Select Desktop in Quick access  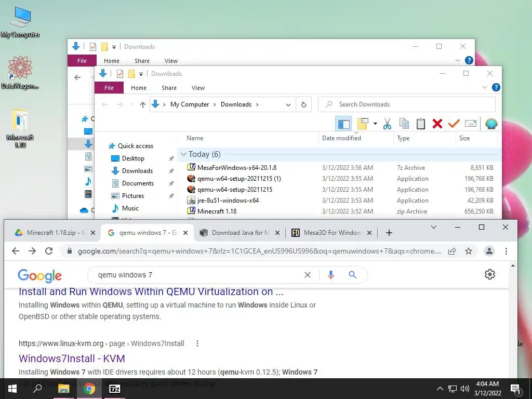pyautogui.click(x=133, y=158)
